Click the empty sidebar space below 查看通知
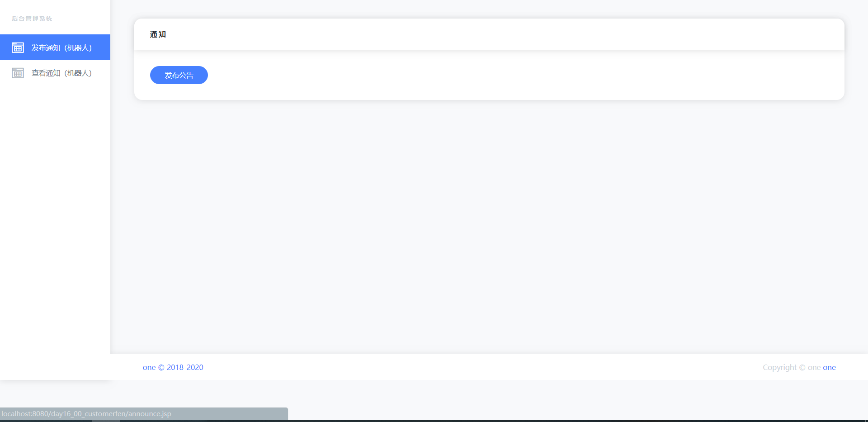The height and width of the screenshot is (422, 868). pos(55,217)
